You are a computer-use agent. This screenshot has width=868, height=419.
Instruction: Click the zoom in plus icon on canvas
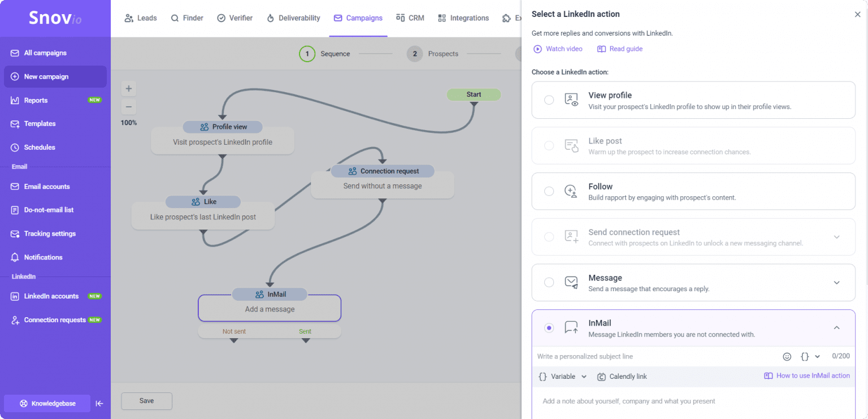click(129, 89)
